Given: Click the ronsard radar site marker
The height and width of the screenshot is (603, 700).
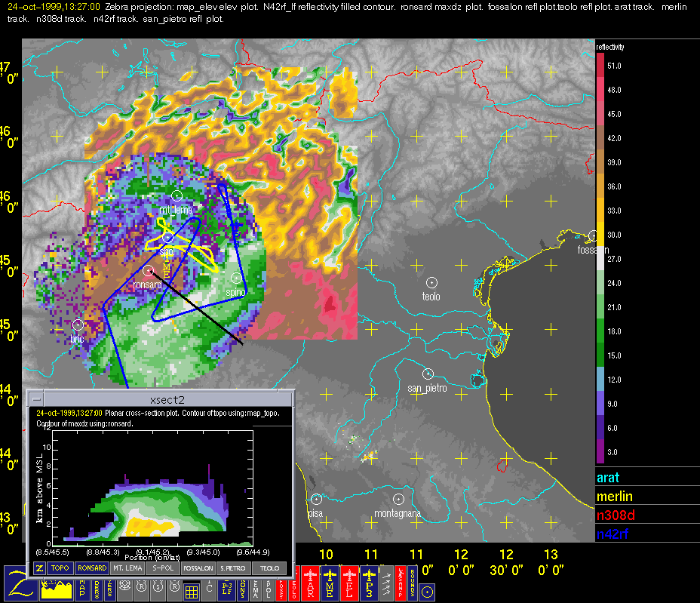Looking at the screenshot, I should 148,270.
